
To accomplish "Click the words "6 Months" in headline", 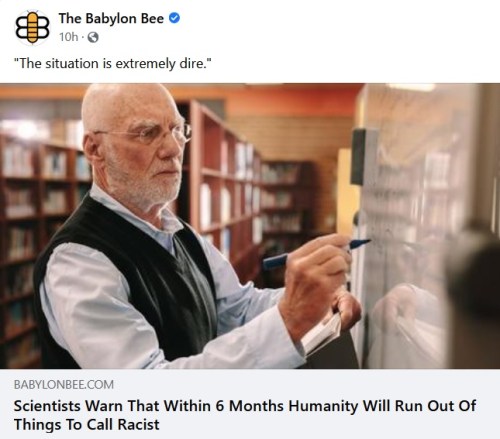I will pyautogui.click(x=250, y=406).
